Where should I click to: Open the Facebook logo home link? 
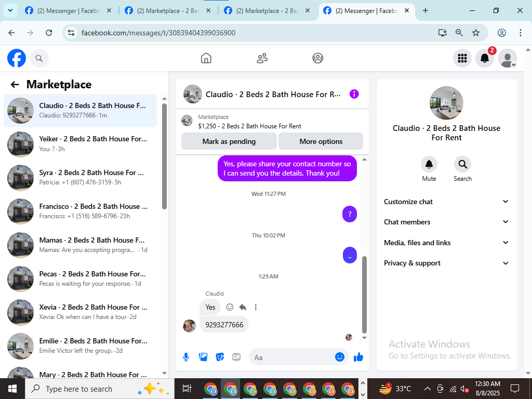click(x=16, y=58)
